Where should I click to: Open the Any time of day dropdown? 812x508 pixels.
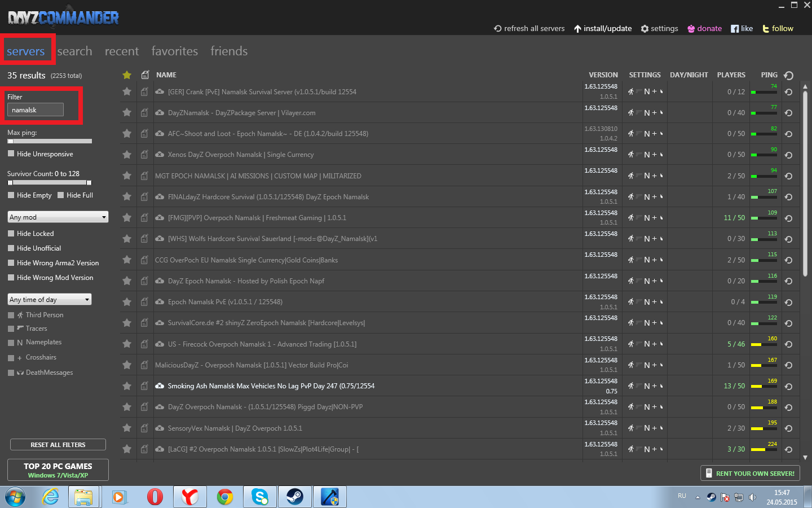click(50, 299)
